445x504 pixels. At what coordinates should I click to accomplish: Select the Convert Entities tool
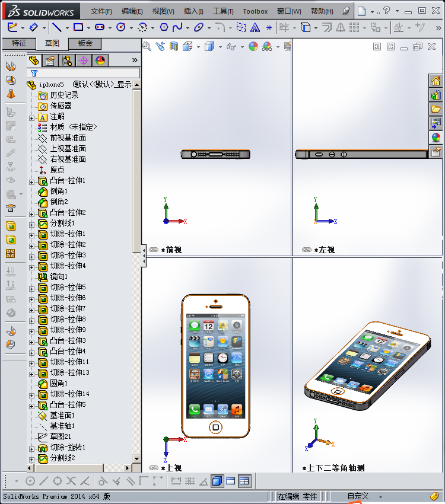click(x=306, y=27)
